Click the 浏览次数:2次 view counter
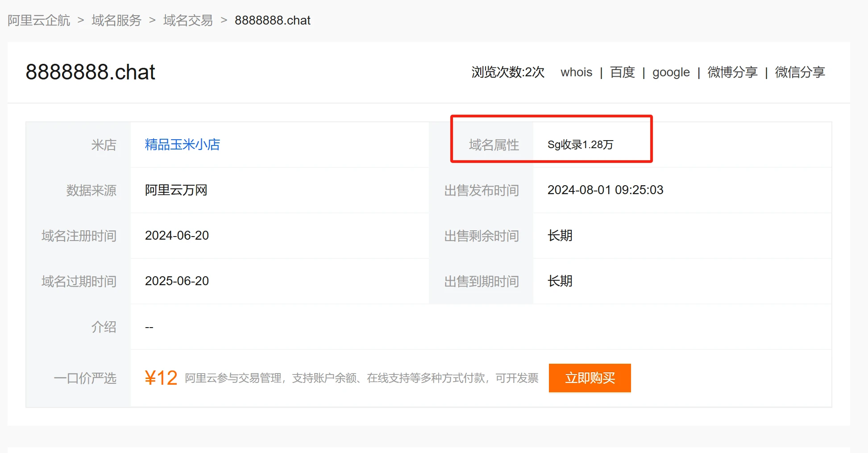The image size is (868, 453). pyautogui.click(x=508, y=72)
